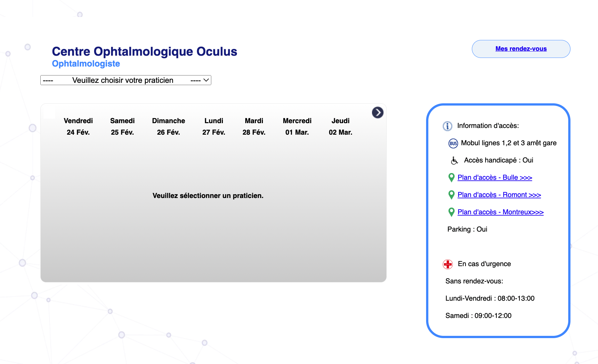Open the Plan d'accès - Bulle link
Screen dimensions: 598x364
point(495,178)
